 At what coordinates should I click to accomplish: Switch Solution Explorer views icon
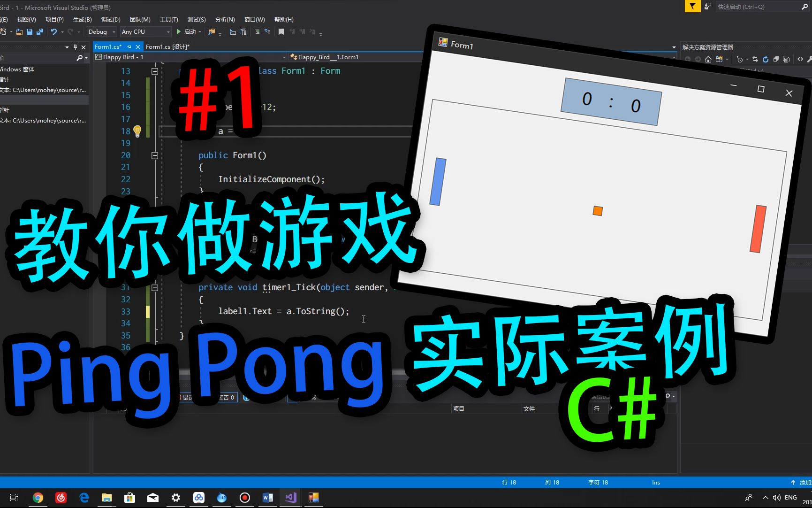pos(719,59)
